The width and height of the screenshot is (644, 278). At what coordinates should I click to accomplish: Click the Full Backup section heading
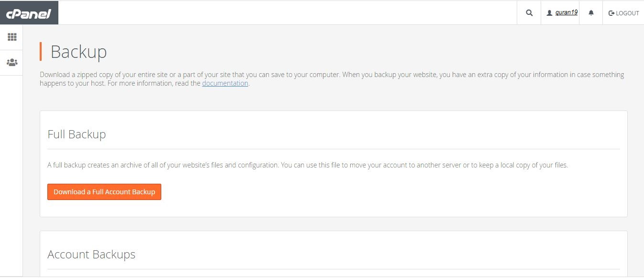[77, 134]
